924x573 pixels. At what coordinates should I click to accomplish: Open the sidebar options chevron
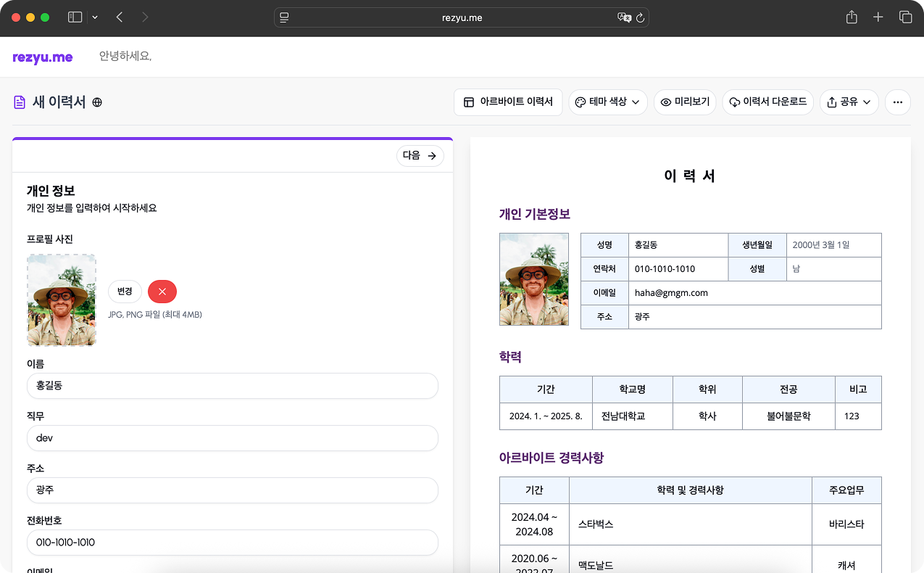pos(95,17)
